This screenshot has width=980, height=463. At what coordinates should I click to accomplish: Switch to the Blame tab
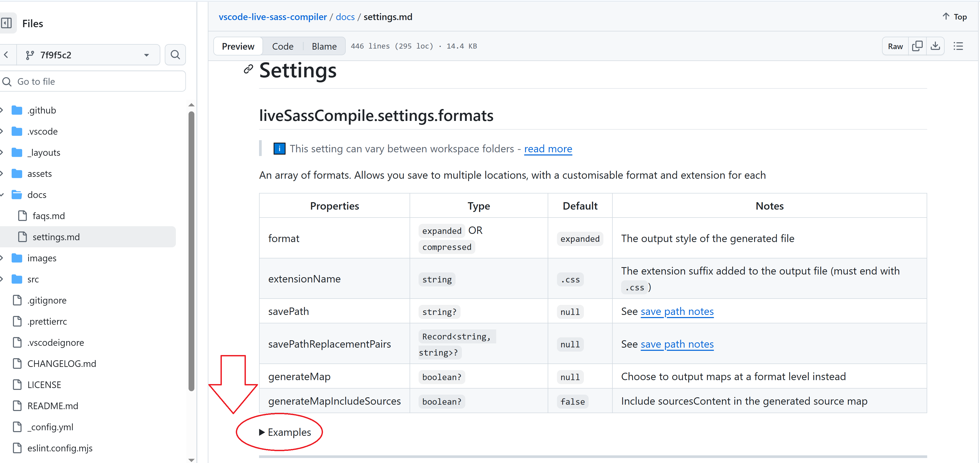pos(324,46)
